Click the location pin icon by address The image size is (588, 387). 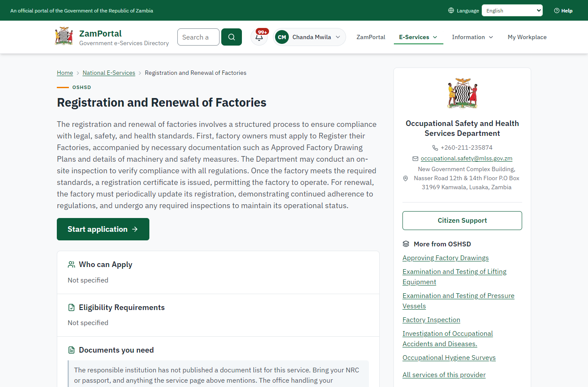click(405, 178)
